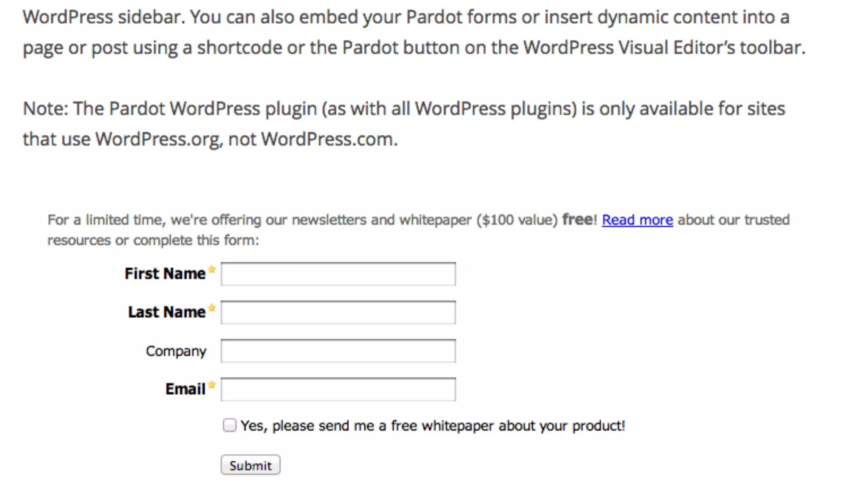Click the bold Last Name label
The image size is (868, 488).
167,312
